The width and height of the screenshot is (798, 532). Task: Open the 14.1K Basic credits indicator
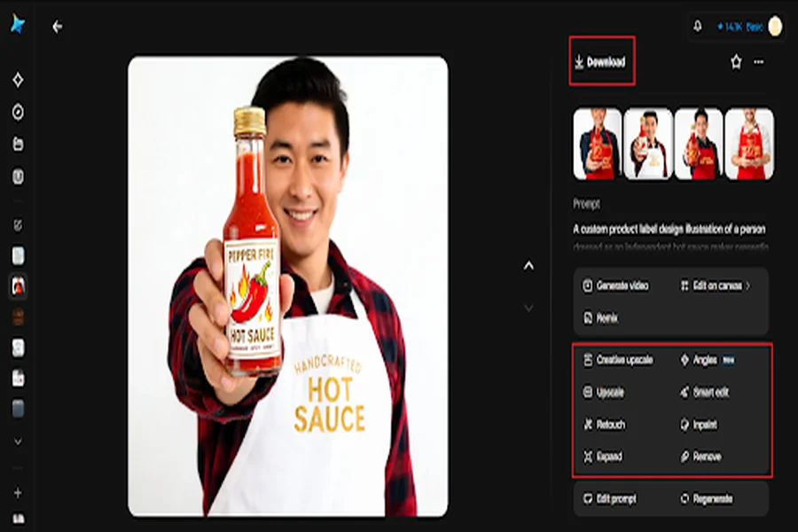(740, 27)
